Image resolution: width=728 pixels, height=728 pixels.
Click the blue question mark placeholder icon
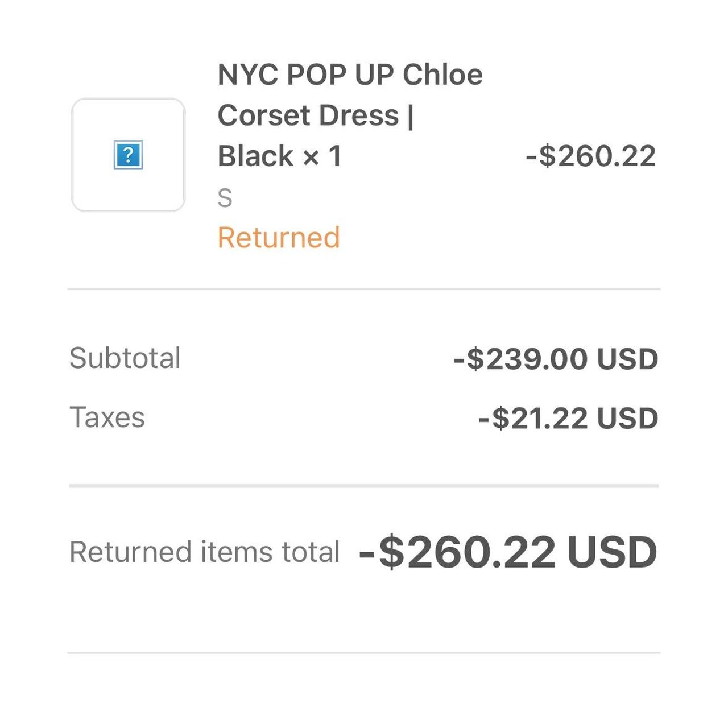coord(129,155)
